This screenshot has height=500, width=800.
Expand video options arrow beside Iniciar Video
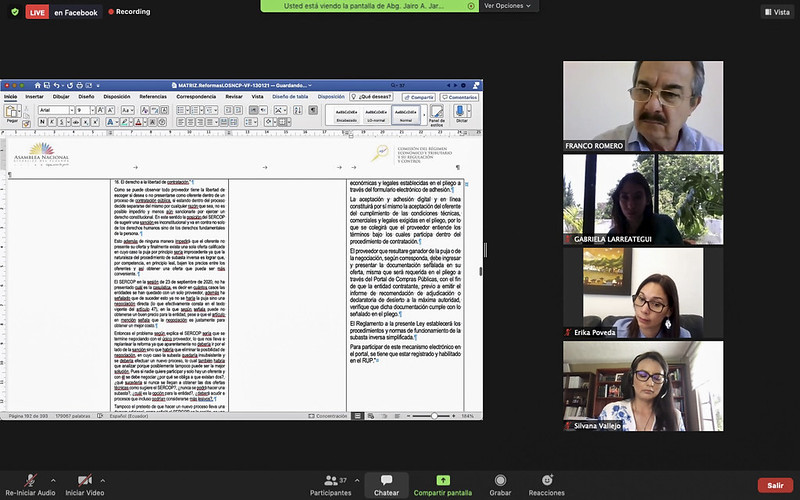coord(103,480)
